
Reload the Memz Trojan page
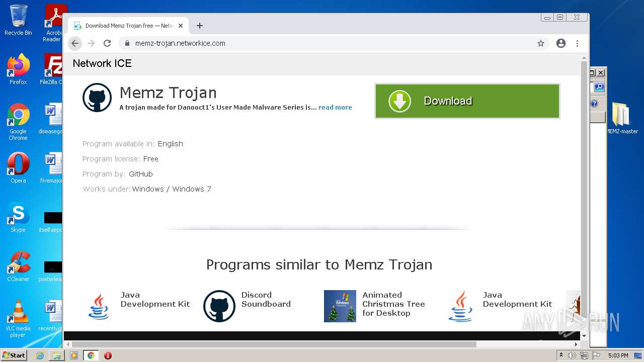click(107, 43)
